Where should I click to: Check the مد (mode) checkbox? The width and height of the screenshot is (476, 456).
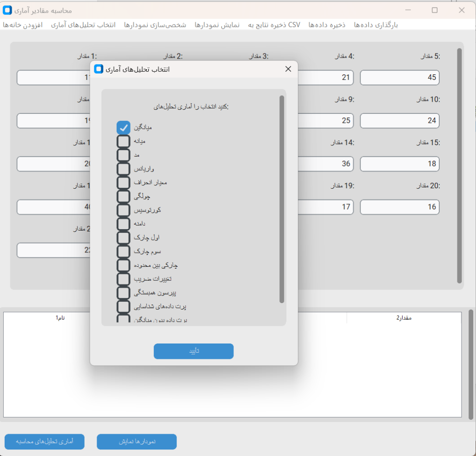pyautogui.click(x=123, y=154)
